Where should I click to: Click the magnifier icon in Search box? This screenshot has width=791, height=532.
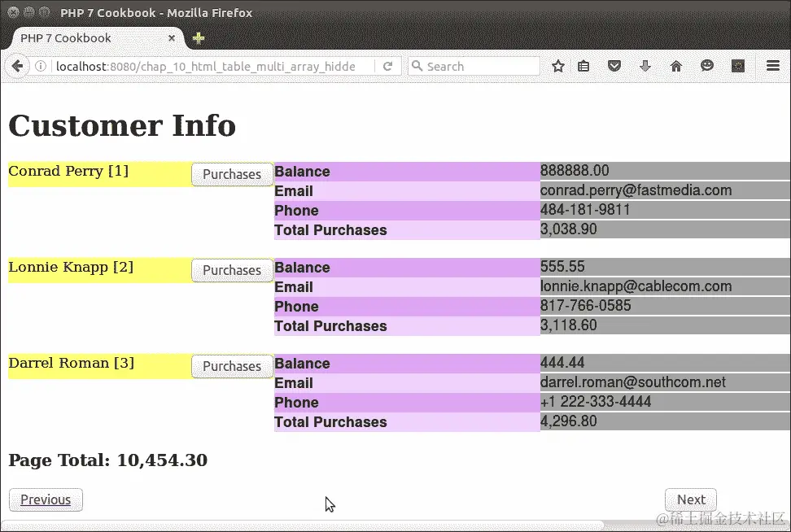pyautogui.click(x=417, y=66)
